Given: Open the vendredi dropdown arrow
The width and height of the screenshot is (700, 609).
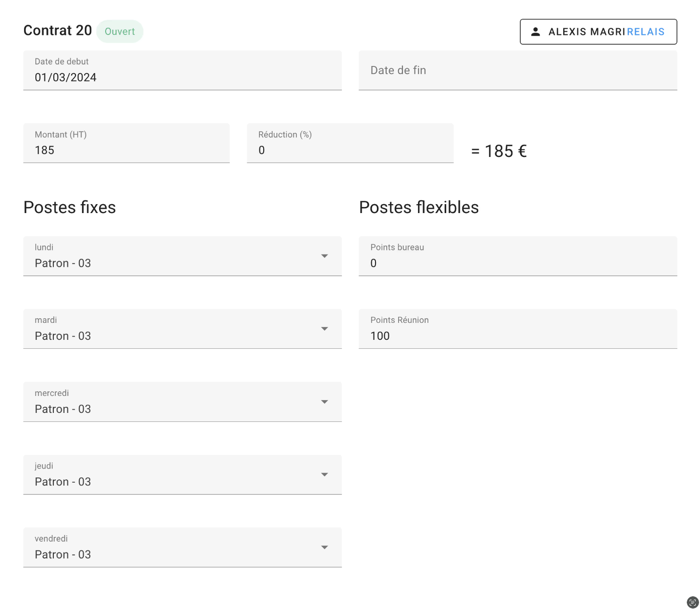Looking at the screenshot, I should [x=325, y=547].
